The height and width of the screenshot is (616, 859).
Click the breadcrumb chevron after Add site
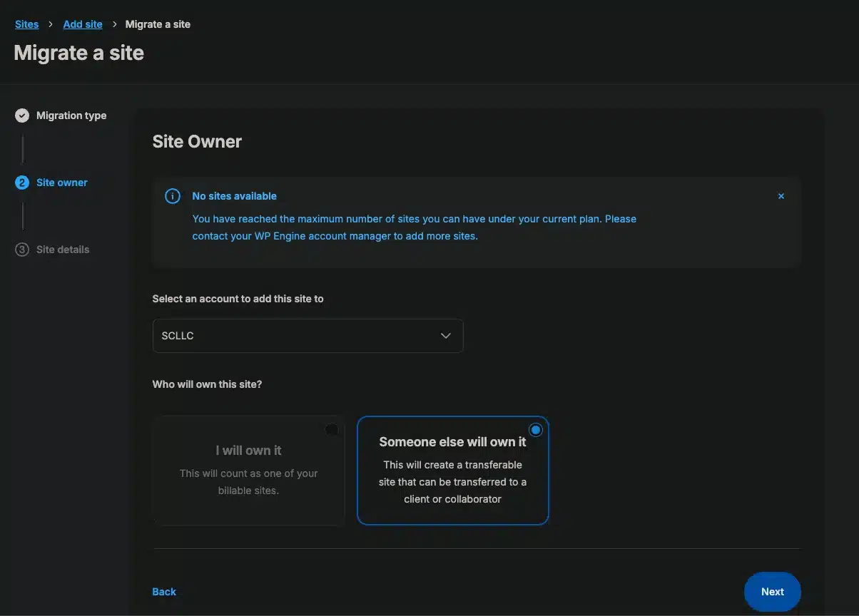point(114,24)
